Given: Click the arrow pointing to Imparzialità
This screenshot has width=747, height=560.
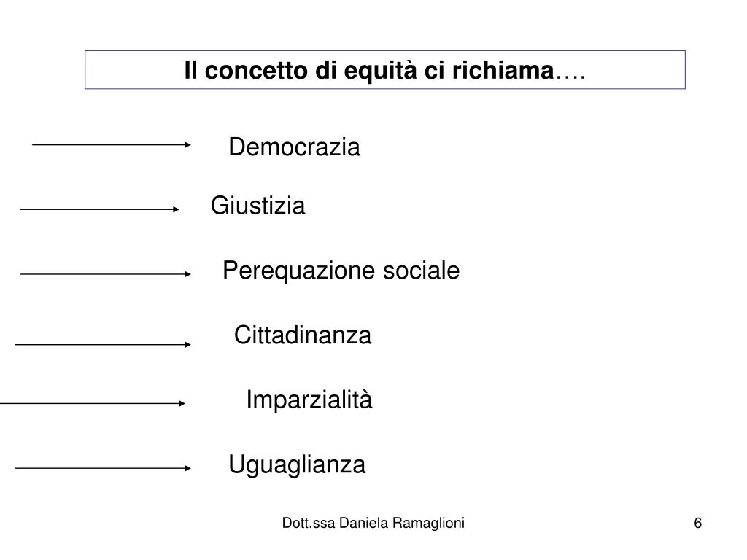Looking at the screenshot, I should [x=93, y=403].
